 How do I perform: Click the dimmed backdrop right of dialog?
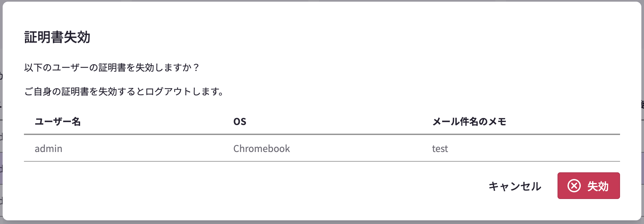(x=642, y=112)
